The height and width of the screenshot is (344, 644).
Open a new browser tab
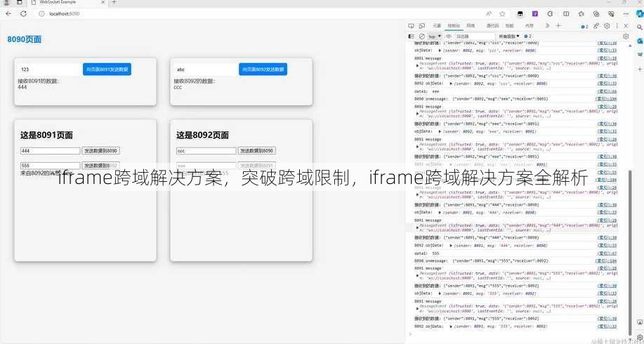pyautogui.click(x=114, y=2)
